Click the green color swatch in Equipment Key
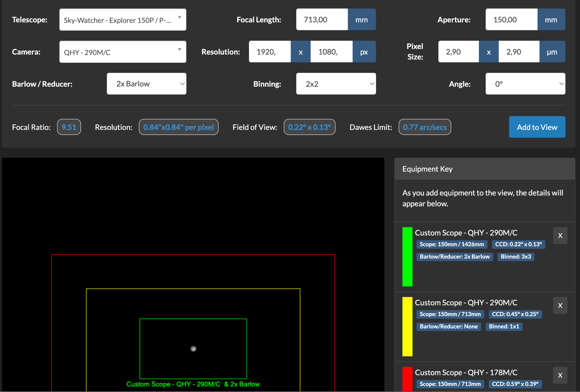 (x=407, y=257)
